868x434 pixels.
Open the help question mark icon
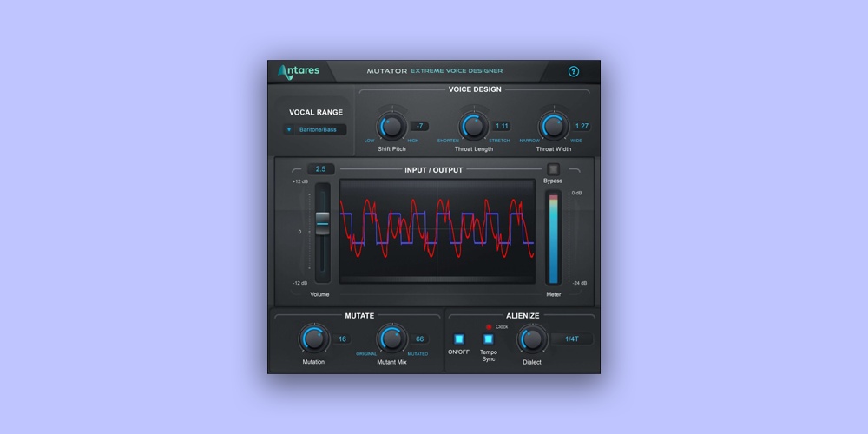[574, 72]
